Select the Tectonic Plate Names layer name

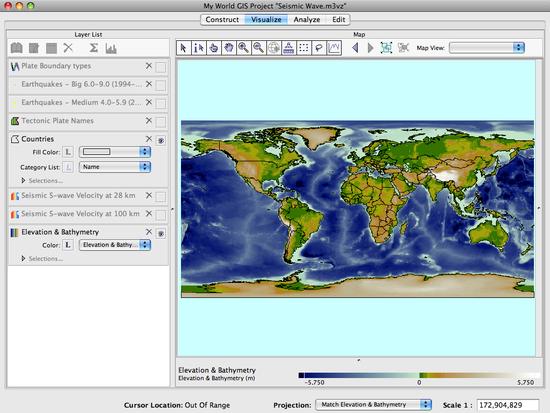[58, 121]
